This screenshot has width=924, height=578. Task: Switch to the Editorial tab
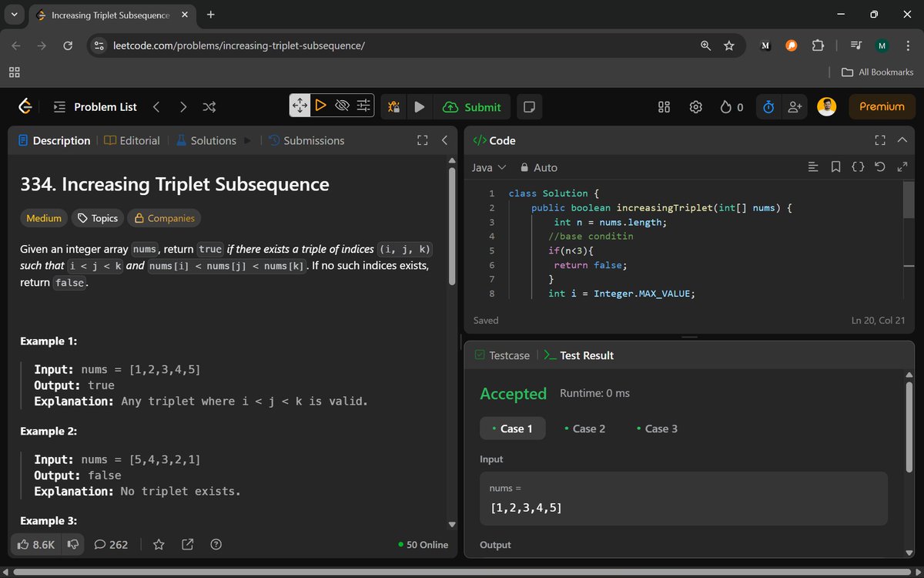(x=132, y=140)
